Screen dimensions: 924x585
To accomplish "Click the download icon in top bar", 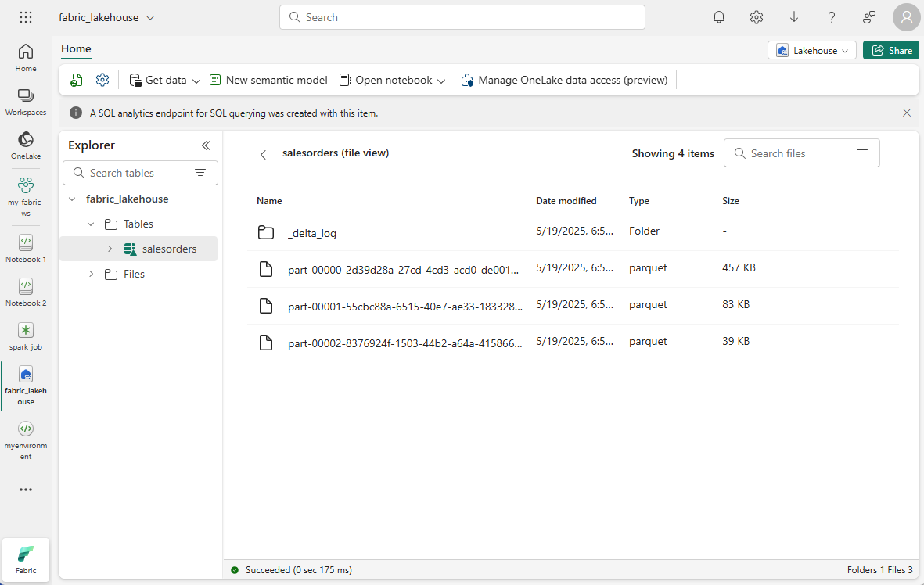I will [794, 17].
